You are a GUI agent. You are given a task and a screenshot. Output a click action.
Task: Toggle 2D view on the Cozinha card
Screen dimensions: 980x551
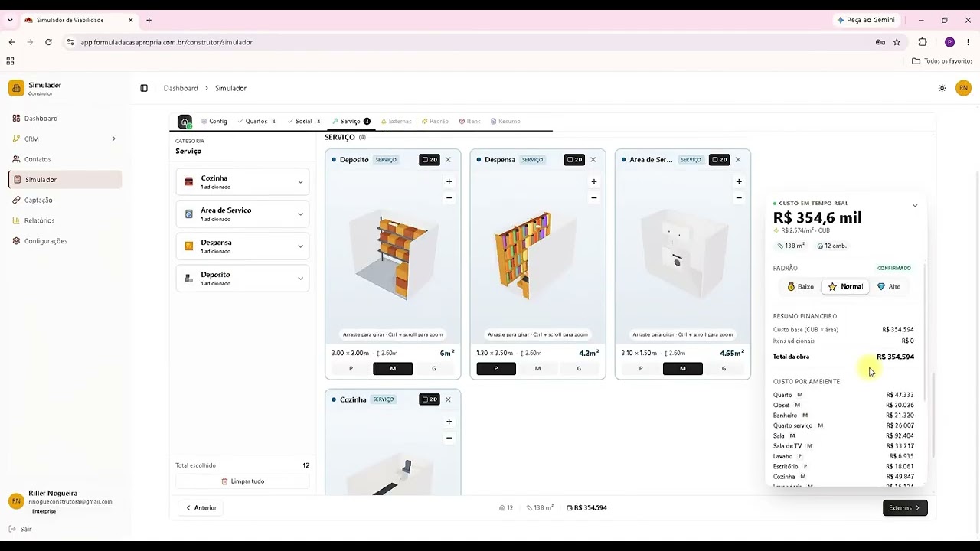[429, 399]
